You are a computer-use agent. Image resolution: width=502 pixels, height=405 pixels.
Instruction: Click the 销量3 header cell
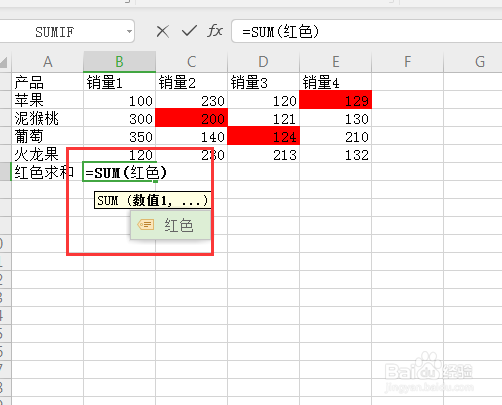coord(263,82)
